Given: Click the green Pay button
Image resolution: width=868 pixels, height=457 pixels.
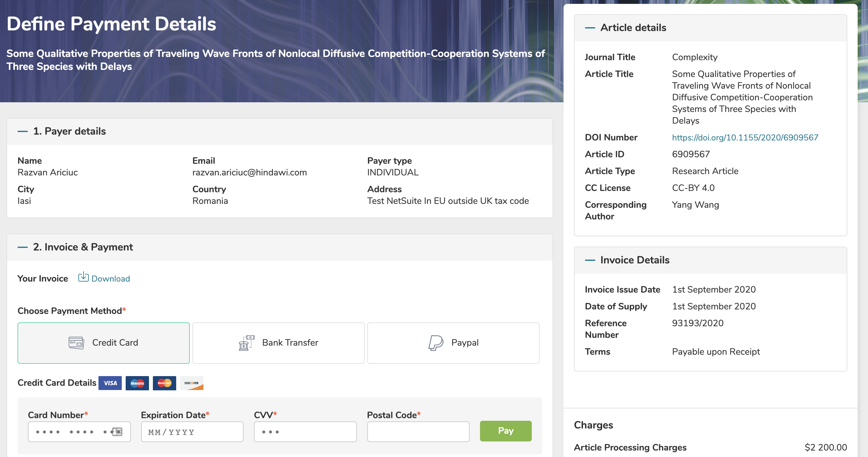Looking at the screenshot, I should (x=506, y=431).
